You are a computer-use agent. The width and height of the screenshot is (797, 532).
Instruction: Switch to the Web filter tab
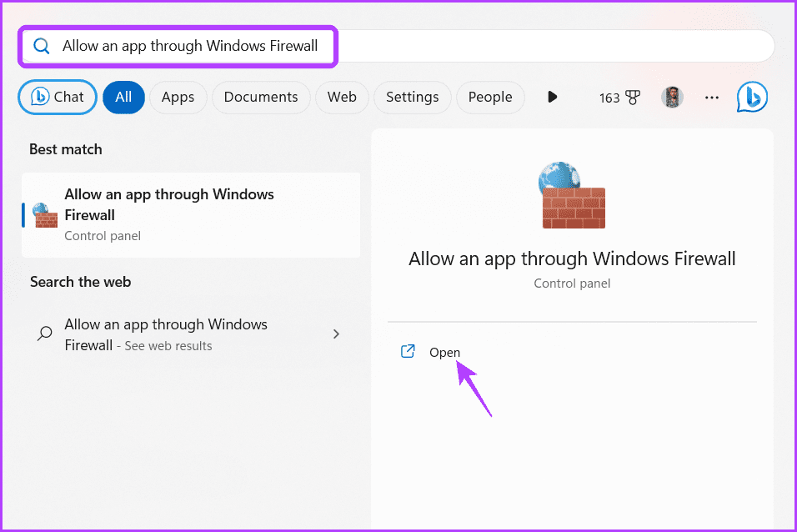point(342,97)
